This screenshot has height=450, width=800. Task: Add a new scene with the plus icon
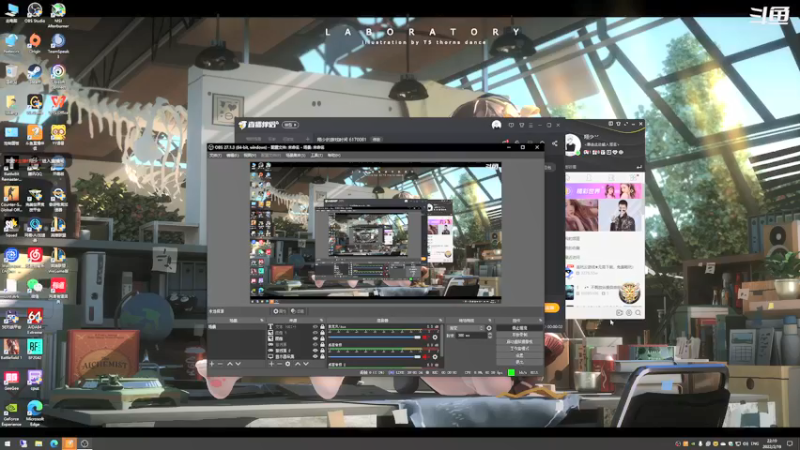point(212,364)
